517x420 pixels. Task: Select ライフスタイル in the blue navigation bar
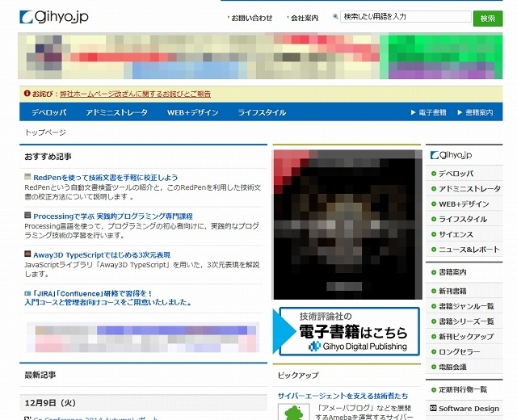point(262,112)
